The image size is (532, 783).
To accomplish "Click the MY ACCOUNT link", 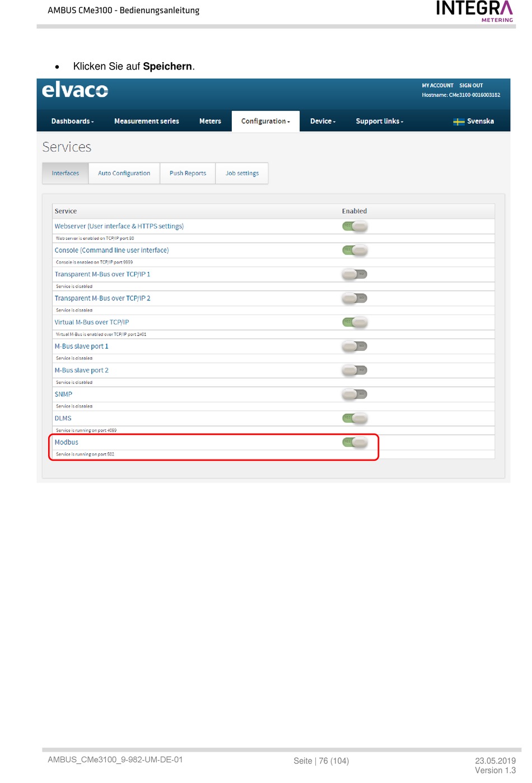I will [x=437, y=86].
